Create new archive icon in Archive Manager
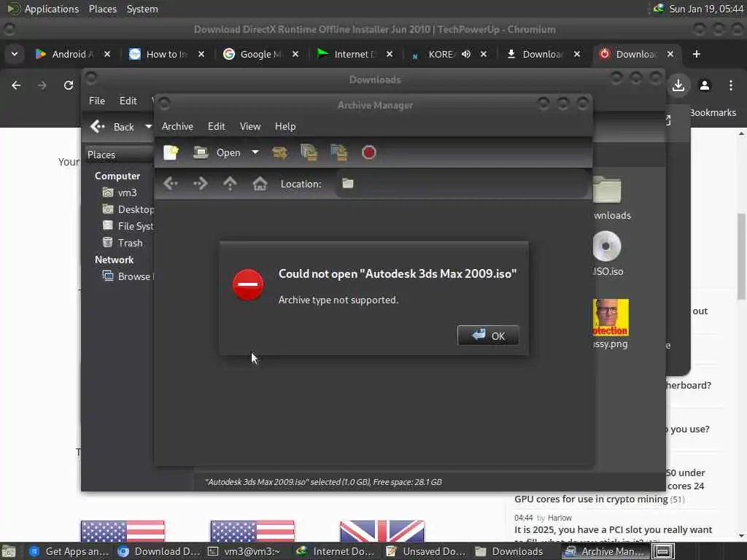The height and width of the screenshot is (560, 747). click(171, 152)
